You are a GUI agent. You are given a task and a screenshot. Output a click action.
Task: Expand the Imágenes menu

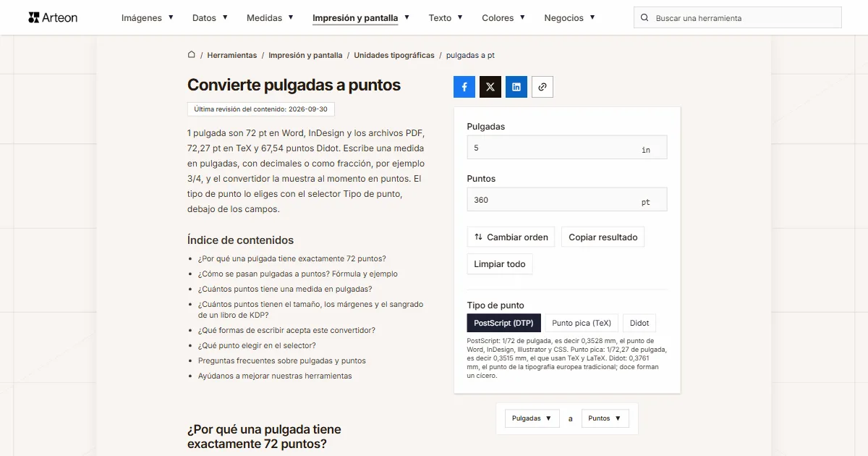point(148,18)
